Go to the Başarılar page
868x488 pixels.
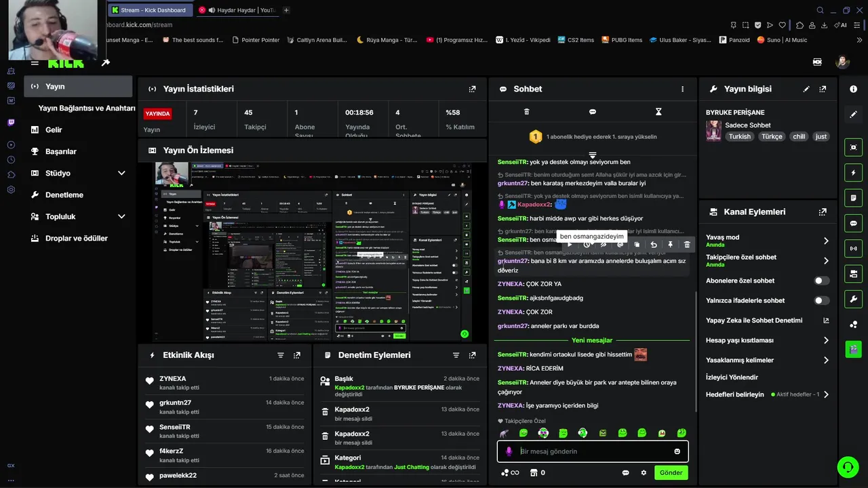tap(61, 151)
